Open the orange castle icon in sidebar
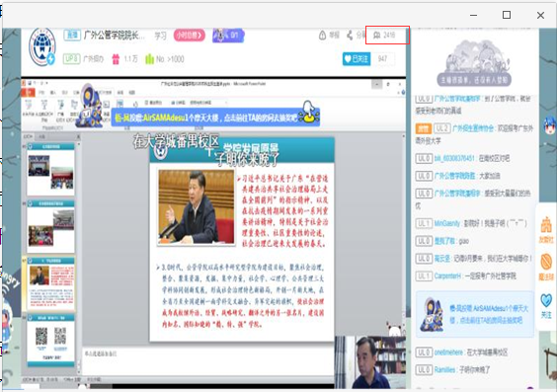This screenshot has height=392, width=557. coord(546,226)
